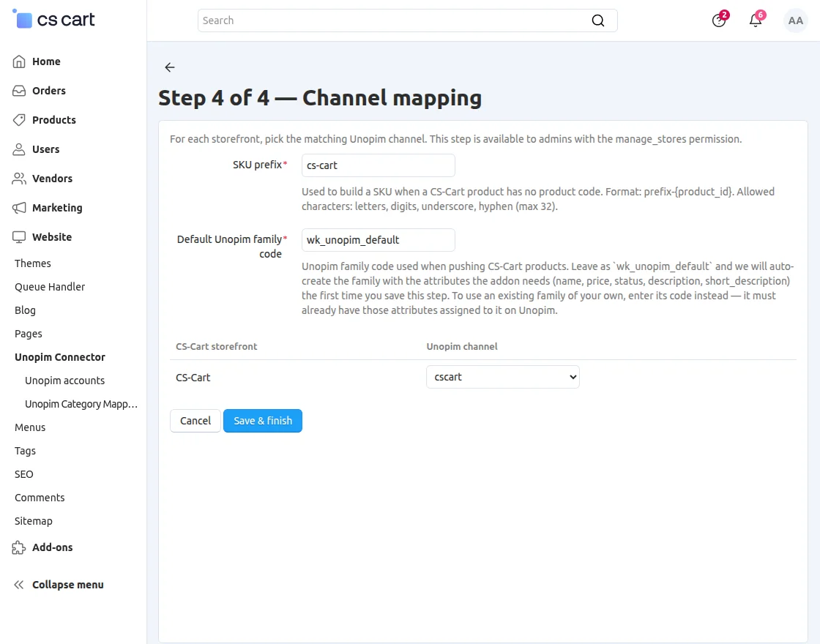The image size is (820, 644).
Task: Go to Home in sidebar
Action: [46, 61]
